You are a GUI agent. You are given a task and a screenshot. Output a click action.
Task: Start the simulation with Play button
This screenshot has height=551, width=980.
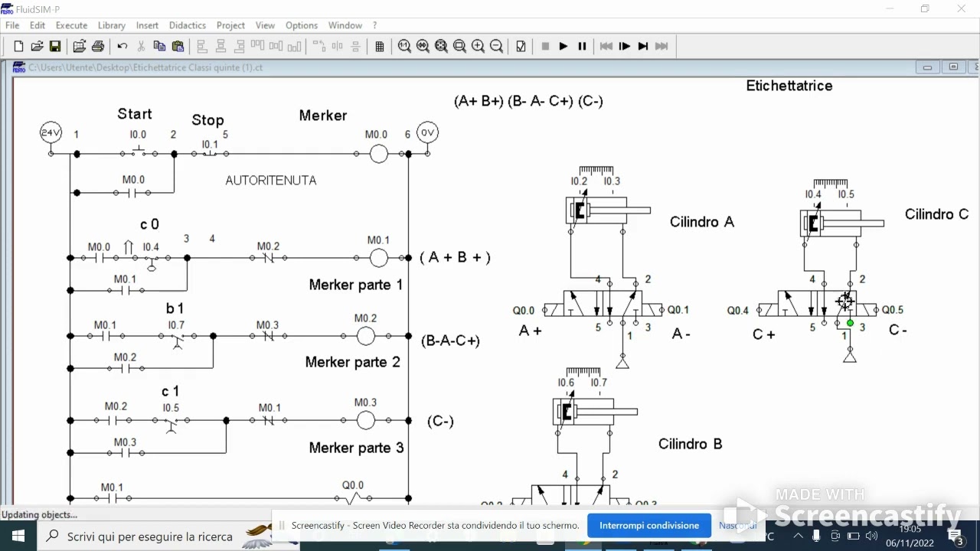(x=563, y=47)
